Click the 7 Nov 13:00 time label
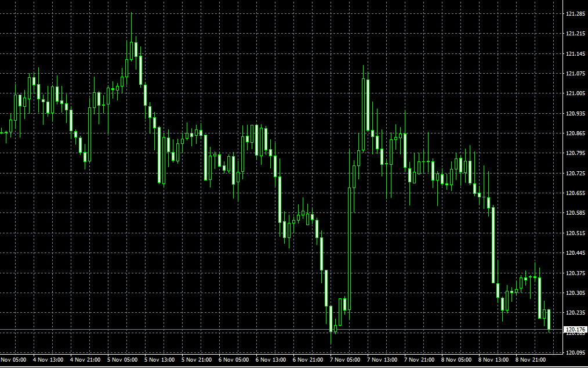Screen dimensions: 588x368 click(382, 360)
